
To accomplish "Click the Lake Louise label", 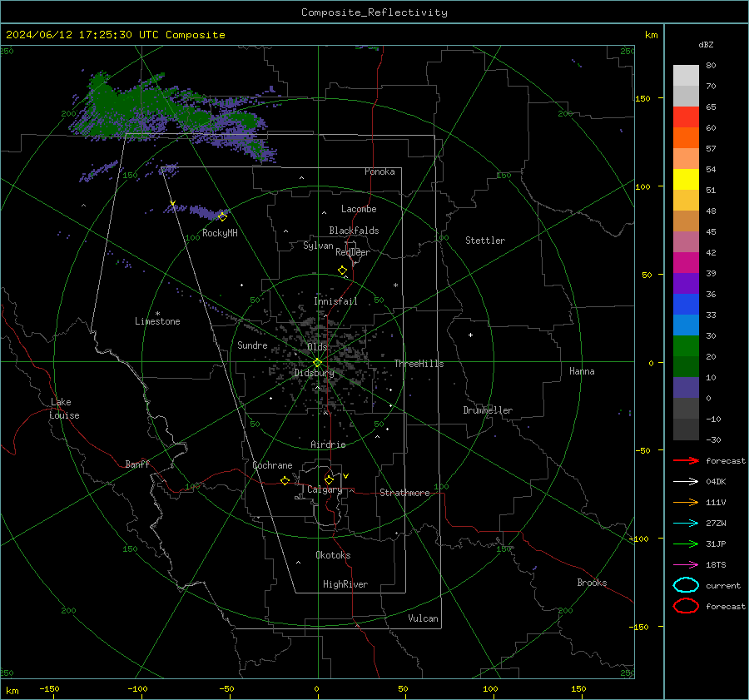I will [x=64, y=409].
